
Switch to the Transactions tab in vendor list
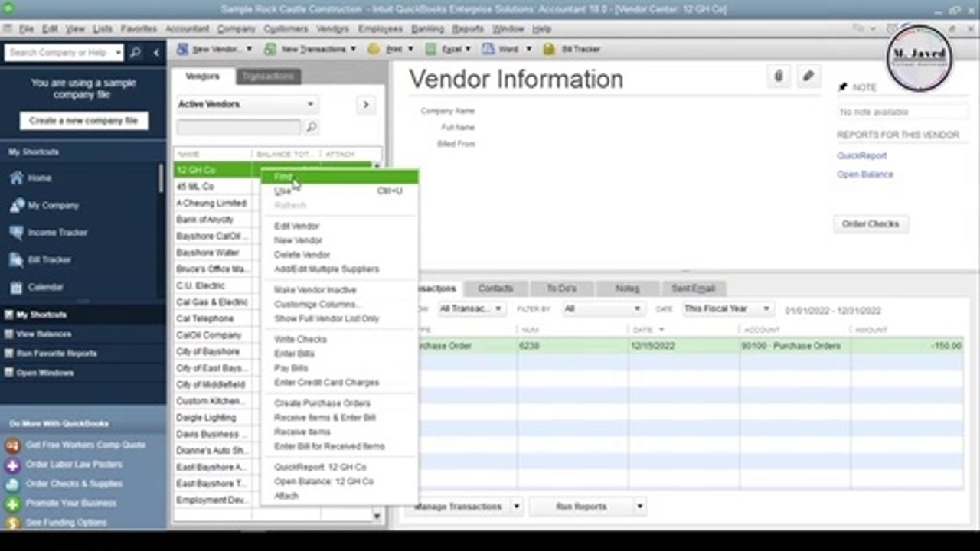click(267, 77)
